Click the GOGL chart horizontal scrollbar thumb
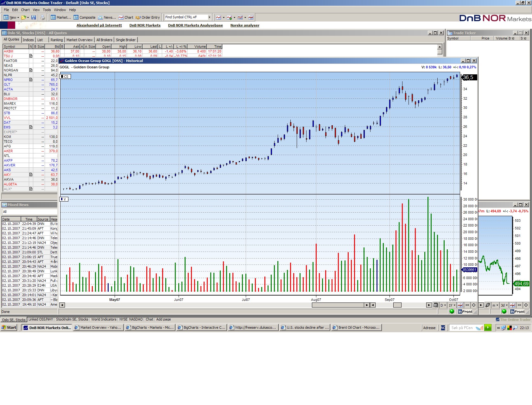Image resolution: width=532 pixels, height=405 pixels. coord(338,305)
